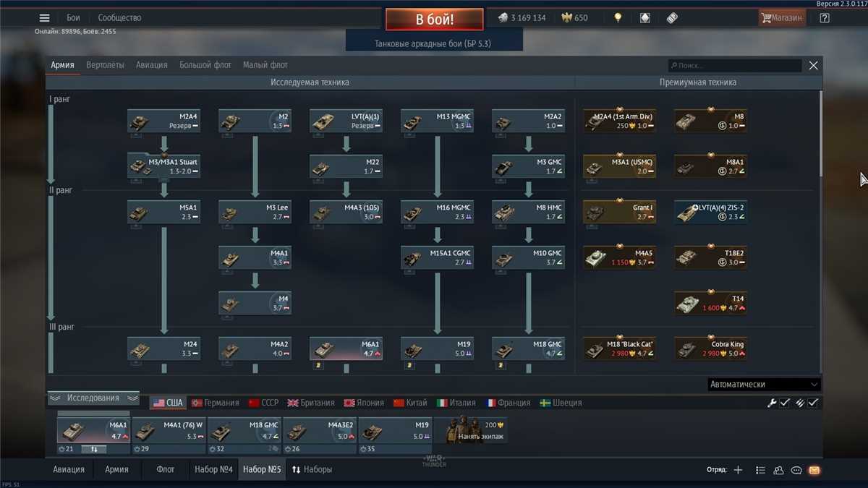Screen dimensions: 868x488
Task: Select the M3 Lee tank card
Action: click(x=255, y=212)
